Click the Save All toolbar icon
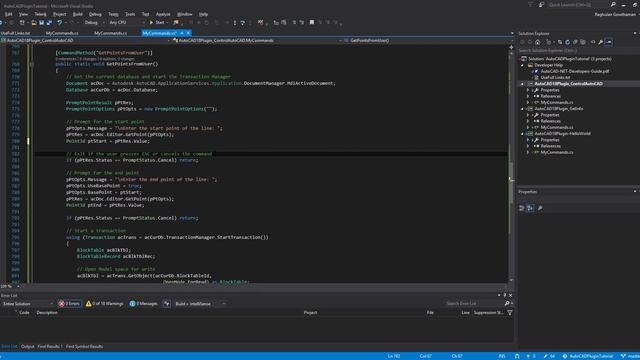 tap(49, 22)
